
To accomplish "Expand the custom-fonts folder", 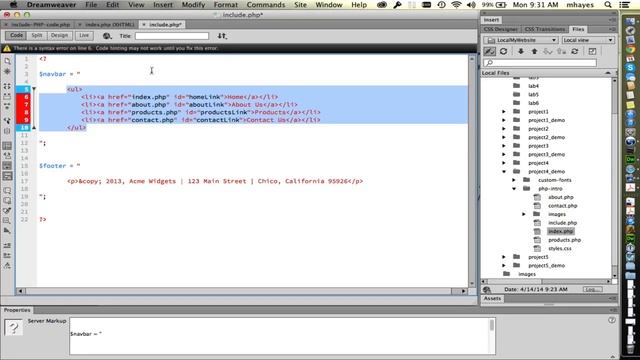I will [x=514, y=180].
